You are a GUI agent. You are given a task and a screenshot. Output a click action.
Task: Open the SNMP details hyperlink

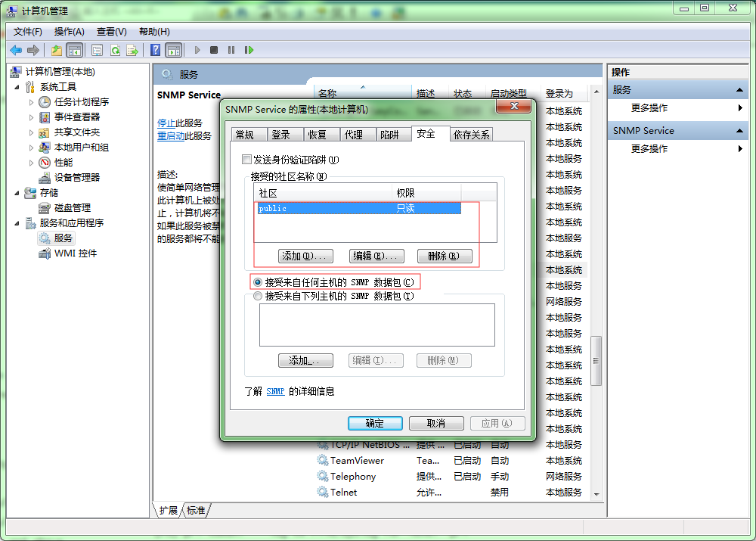(x=275, y=391)
